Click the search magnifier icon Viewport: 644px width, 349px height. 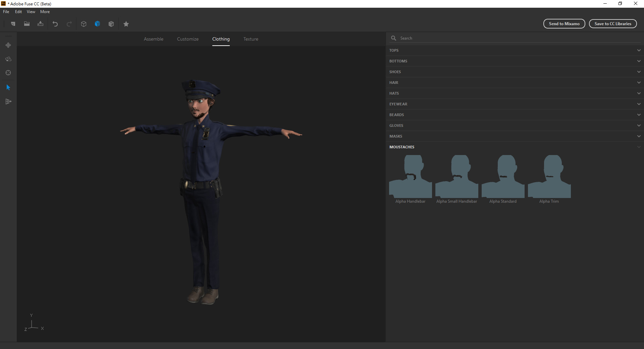tap(394, 38)
